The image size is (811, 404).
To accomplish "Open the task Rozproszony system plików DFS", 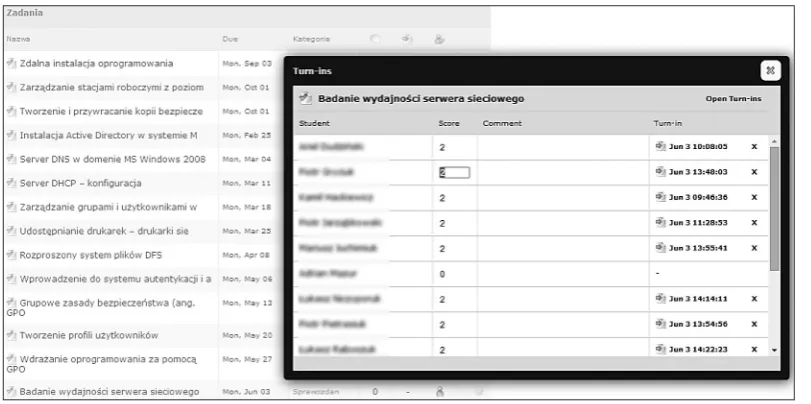I will 91,255.
